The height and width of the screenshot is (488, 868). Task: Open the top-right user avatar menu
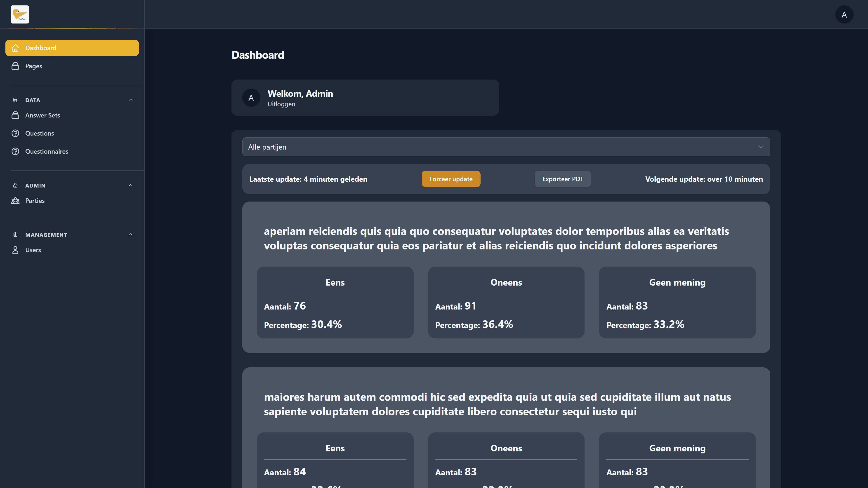(x=844, y=14)
